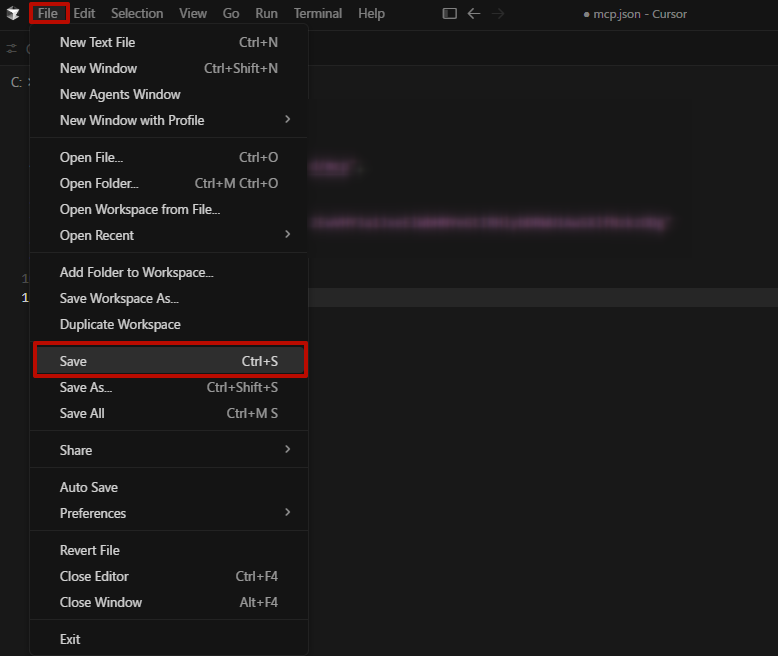Click Add Folder to Workspace...
This screenshot has width=778, height=656.
point(137,272)
